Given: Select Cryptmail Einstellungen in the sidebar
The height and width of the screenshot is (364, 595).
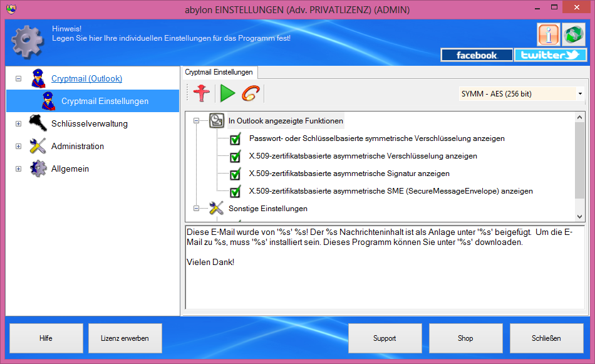Looking at the screenshot, I should click(x=93, y=101).
